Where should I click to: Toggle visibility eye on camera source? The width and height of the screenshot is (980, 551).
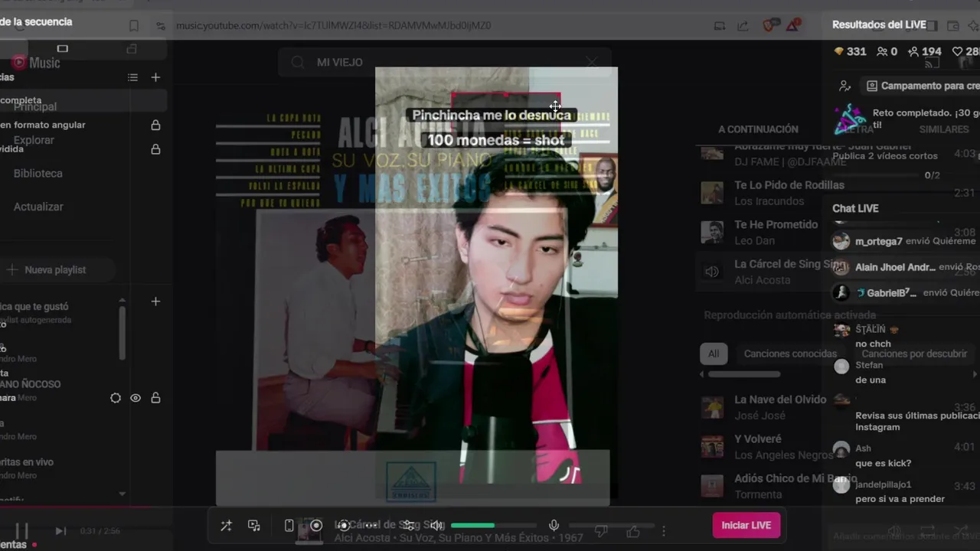(x=136, y=398)
